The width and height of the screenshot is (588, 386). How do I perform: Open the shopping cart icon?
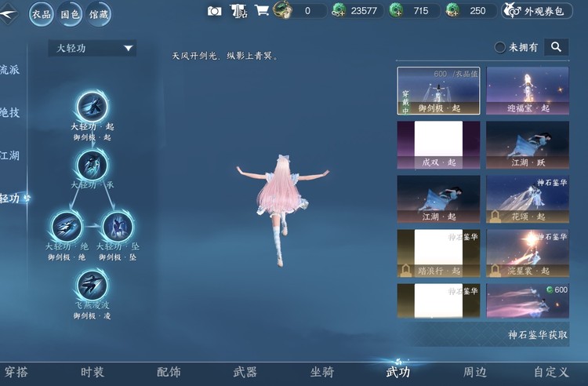[x=262, y=10]
